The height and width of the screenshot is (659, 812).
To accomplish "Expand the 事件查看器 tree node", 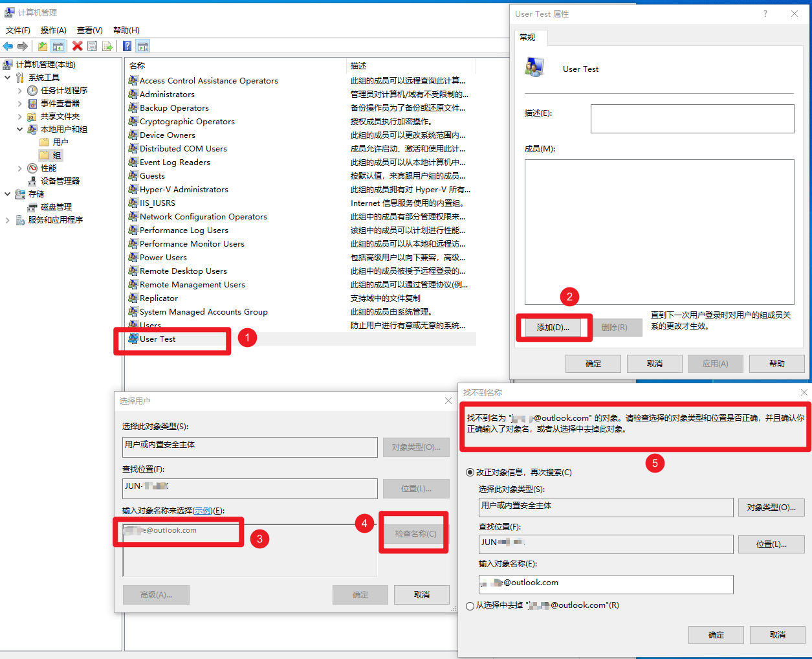I will [x=20, y=104].
